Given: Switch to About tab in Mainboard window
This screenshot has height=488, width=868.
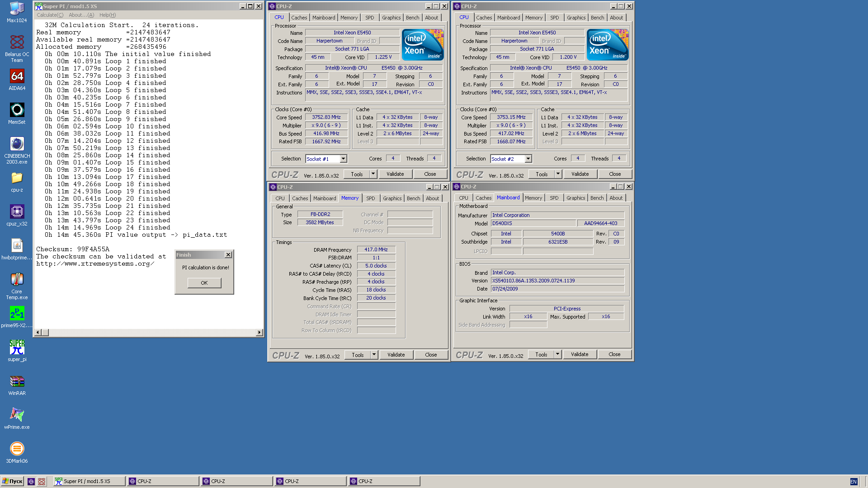Looking at the screenshot, I should coord(616,198).
